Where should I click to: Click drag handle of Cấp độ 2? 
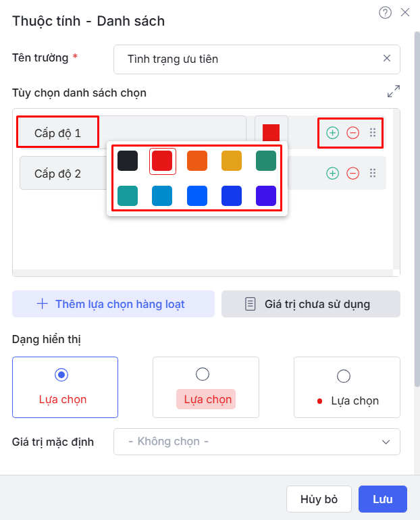point(373,174)
